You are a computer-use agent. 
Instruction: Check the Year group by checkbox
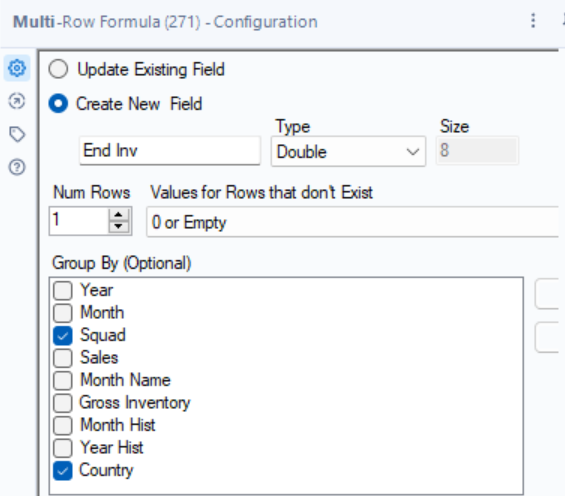pyautogui.click(x=63, y=291)
